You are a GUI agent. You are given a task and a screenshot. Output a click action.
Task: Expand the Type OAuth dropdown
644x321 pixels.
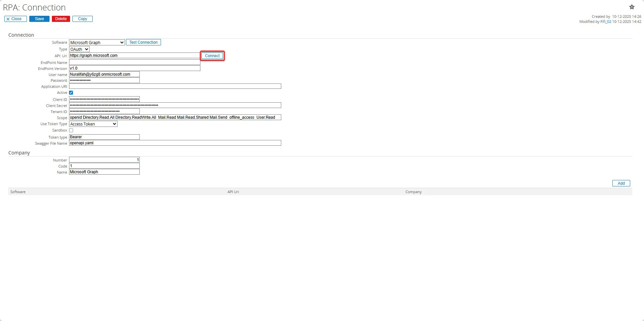79,49
